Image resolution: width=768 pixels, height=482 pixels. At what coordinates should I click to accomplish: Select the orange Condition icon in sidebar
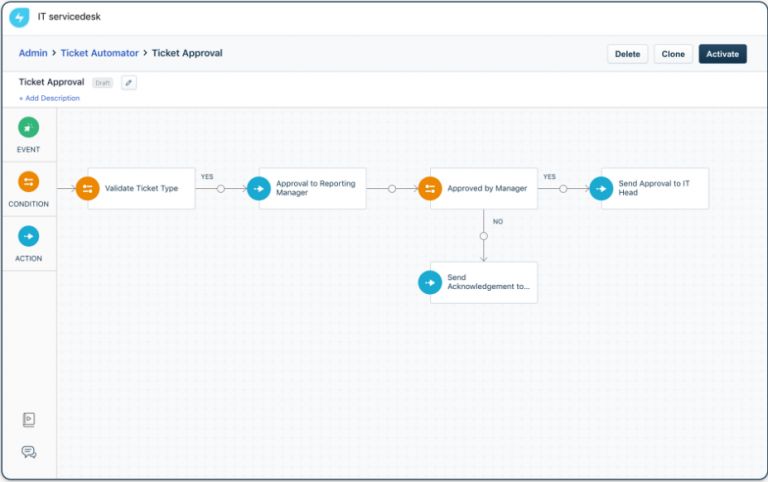(x=29, y=182)
